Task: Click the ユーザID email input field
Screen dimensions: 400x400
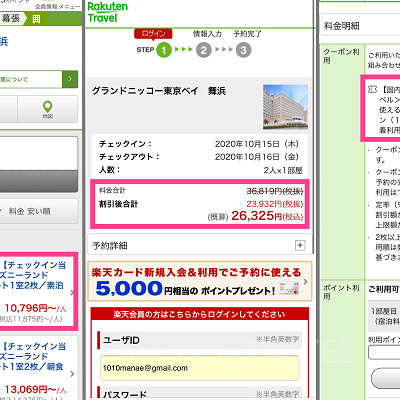Action: tap(200, 368)
